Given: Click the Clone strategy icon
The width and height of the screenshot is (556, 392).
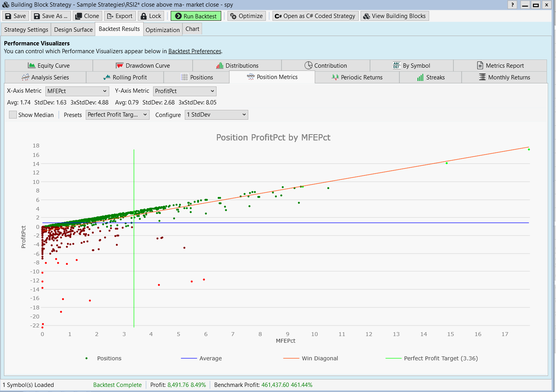Looking at the screenshot, I should point(79,16).
